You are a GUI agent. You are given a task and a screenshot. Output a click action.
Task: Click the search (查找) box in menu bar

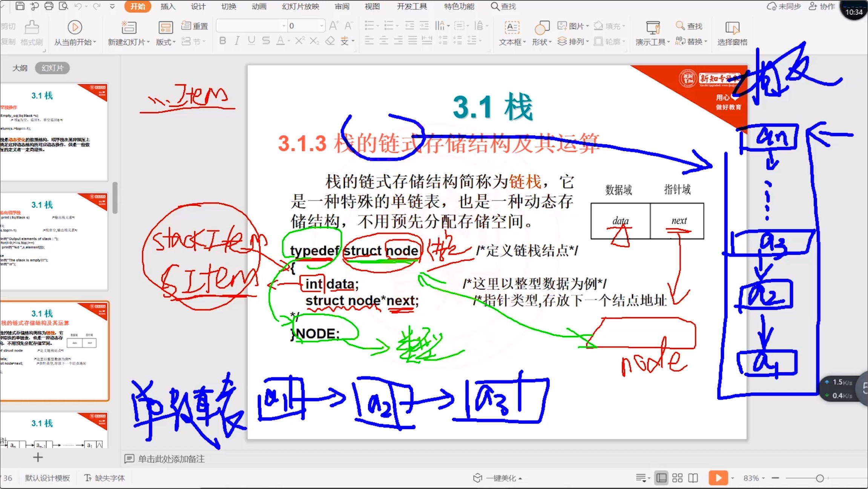click(503, 6)
